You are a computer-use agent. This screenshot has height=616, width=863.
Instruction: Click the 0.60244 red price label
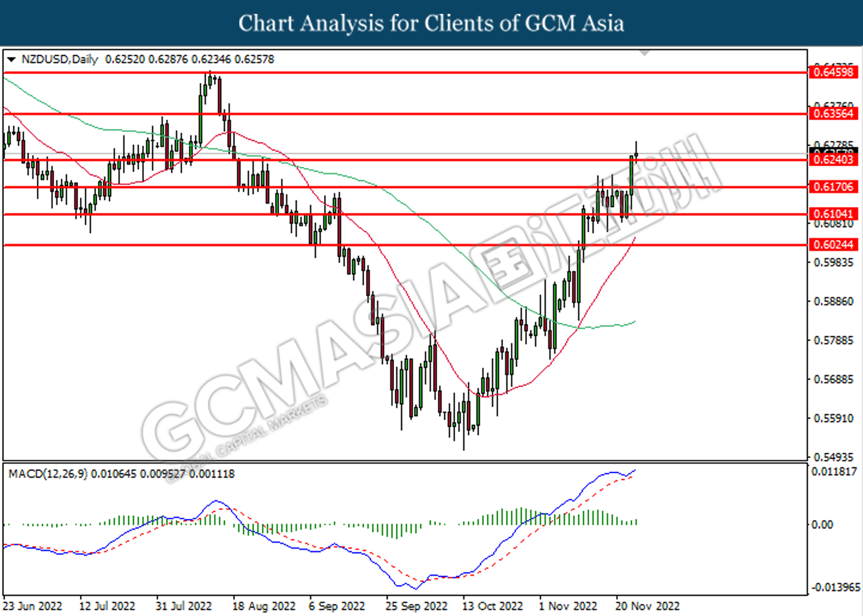833,244
